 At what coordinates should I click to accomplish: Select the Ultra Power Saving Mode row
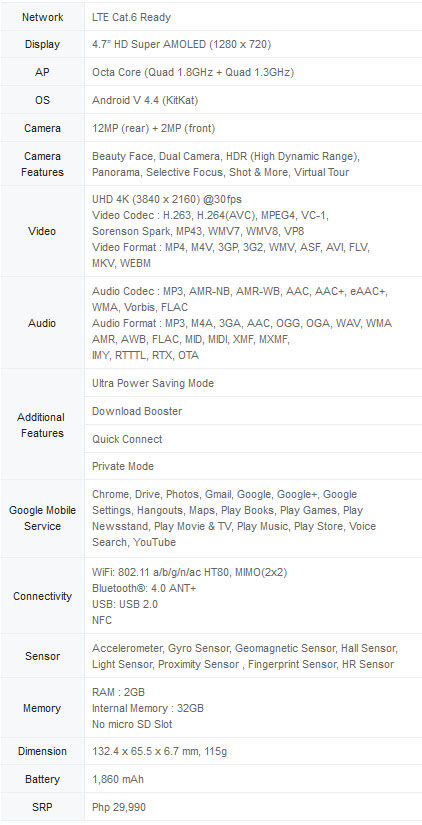point(253,383)
